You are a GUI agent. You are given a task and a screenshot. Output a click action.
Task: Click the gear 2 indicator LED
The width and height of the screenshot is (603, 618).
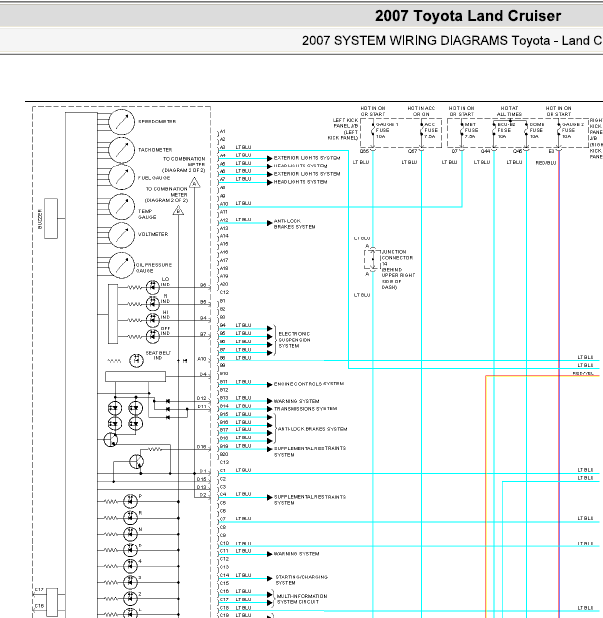130,598
